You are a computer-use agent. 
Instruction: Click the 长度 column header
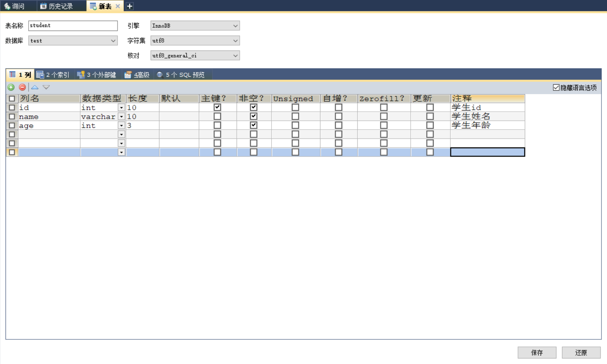[x=143, y=99]
